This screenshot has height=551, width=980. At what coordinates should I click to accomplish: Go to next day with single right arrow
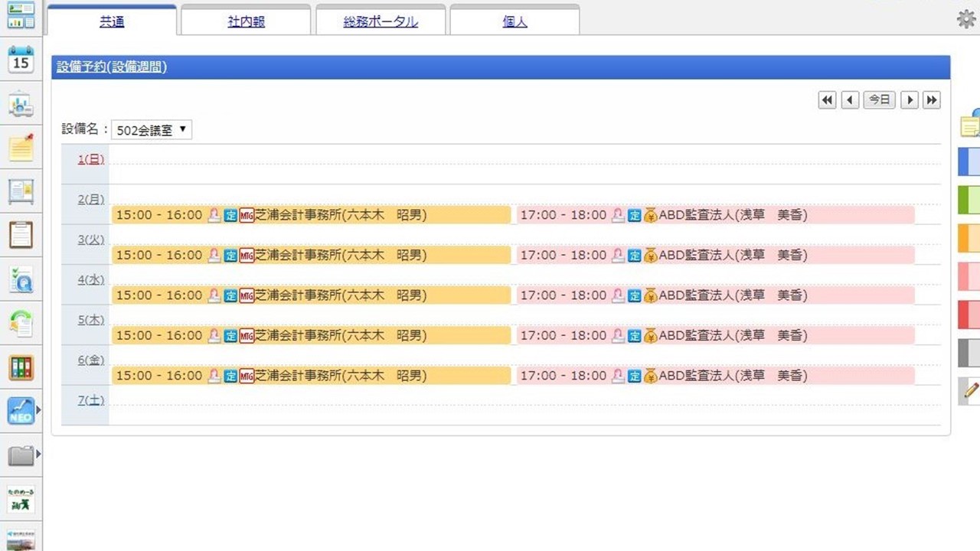(x=909, y=99)
